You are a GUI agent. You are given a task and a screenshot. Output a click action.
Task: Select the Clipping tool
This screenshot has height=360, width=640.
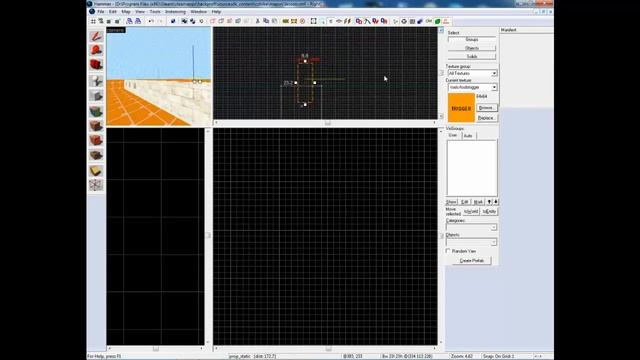[96, 170]
